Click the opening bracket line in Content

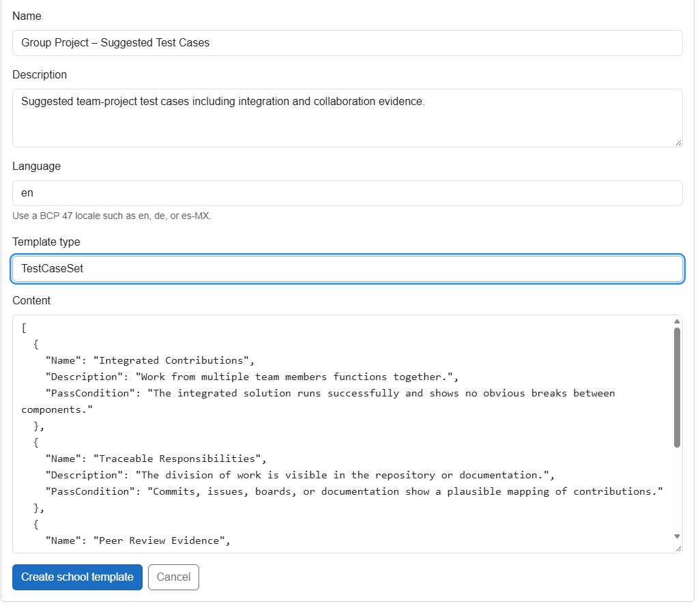[24, 328]
